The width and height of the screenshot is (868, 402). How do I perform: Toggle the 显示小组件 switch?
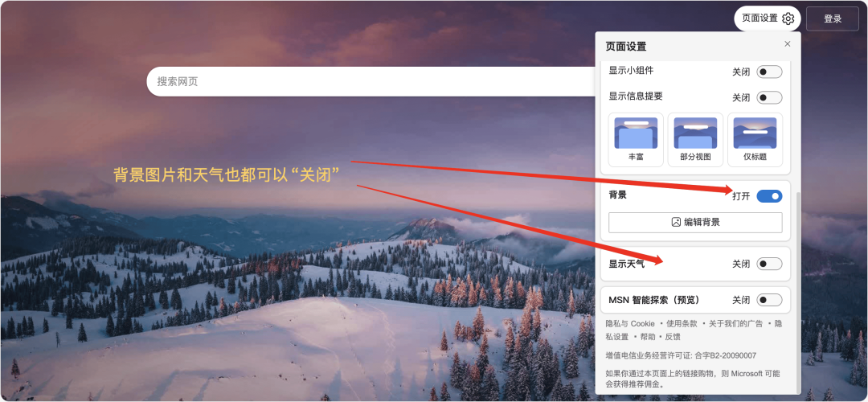(x=769, y=72)
